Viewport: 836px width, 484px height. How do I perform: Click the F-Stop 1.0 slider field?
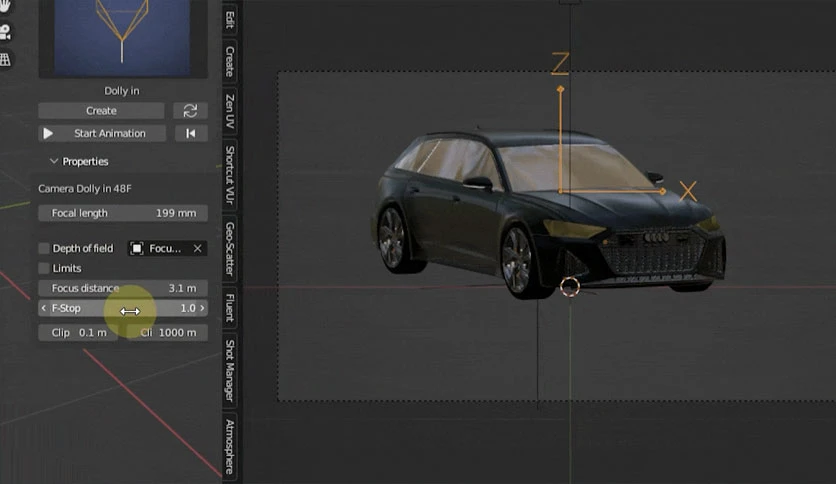(x=123, y=308)
